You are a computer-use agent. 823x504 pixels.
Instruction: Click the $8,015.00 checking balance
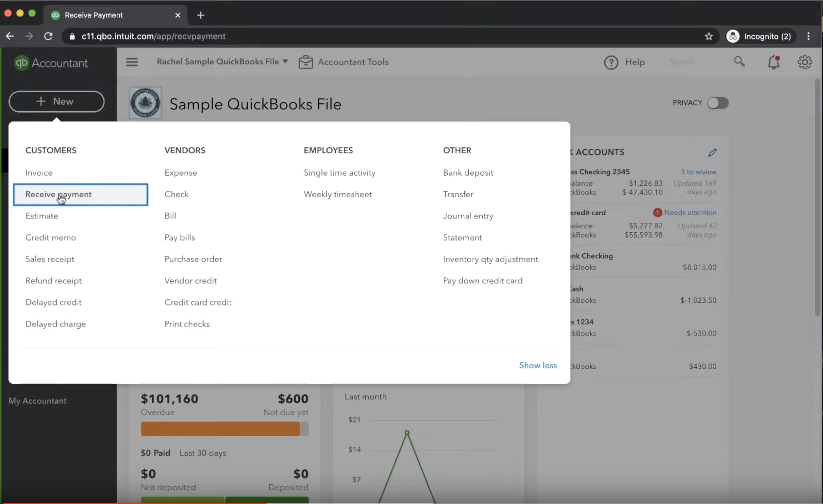pyautogui.click(x=699, y=267)
